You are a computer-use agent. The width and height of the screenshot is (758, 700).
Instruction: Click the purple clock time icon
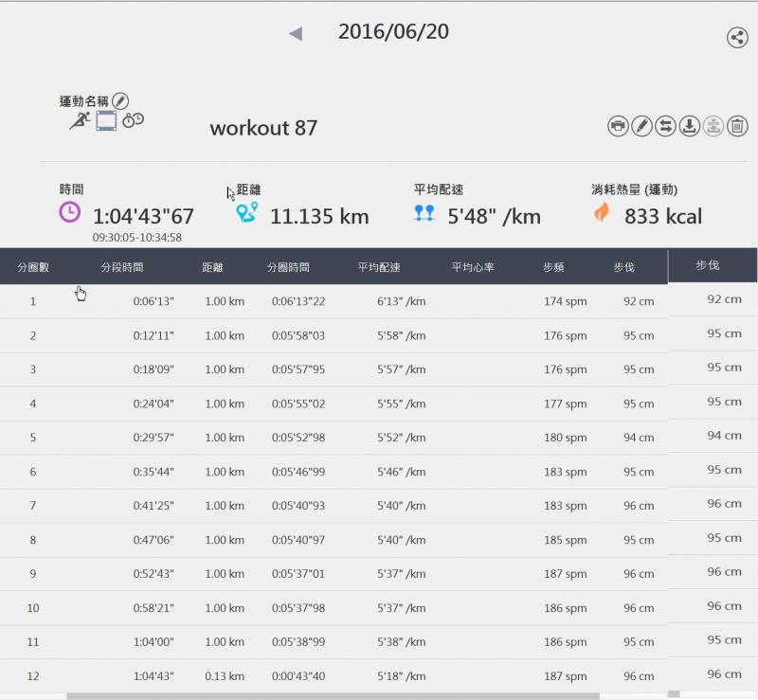[70, 212]
